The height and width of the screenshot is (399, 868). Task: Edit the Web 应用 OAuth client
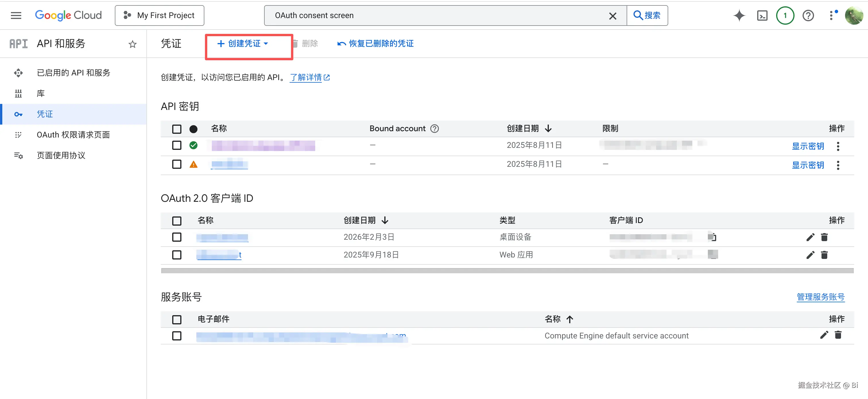(x=810, y=255)
